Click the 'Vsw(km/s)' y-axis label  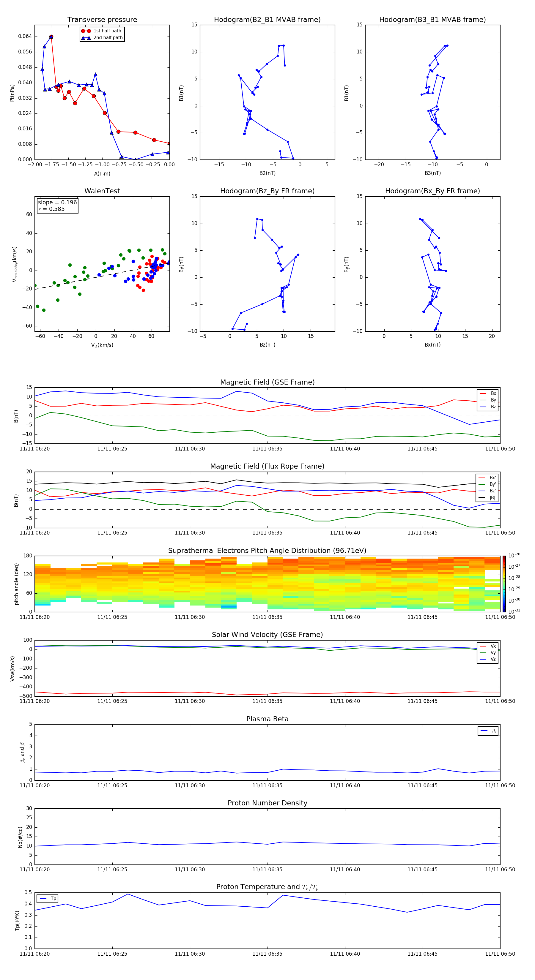(12, 668)
